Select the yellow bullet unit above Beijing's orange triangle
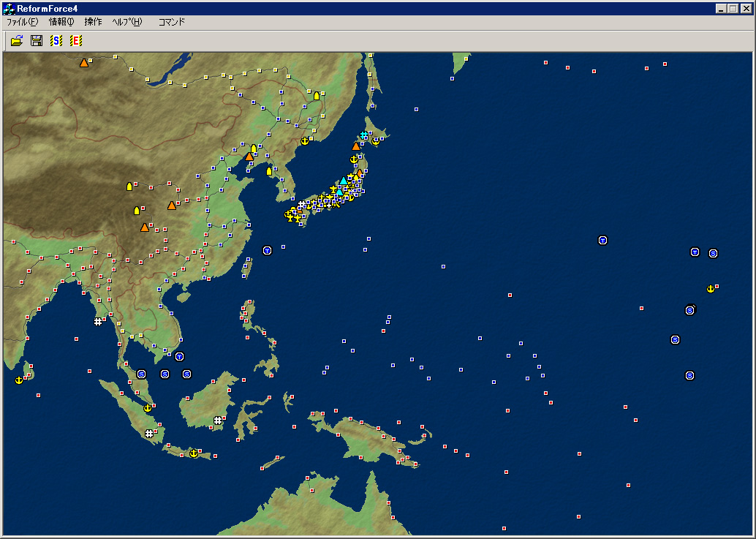Image resolution: width=756 pixels, height=539 pixels. click(254, 148)
